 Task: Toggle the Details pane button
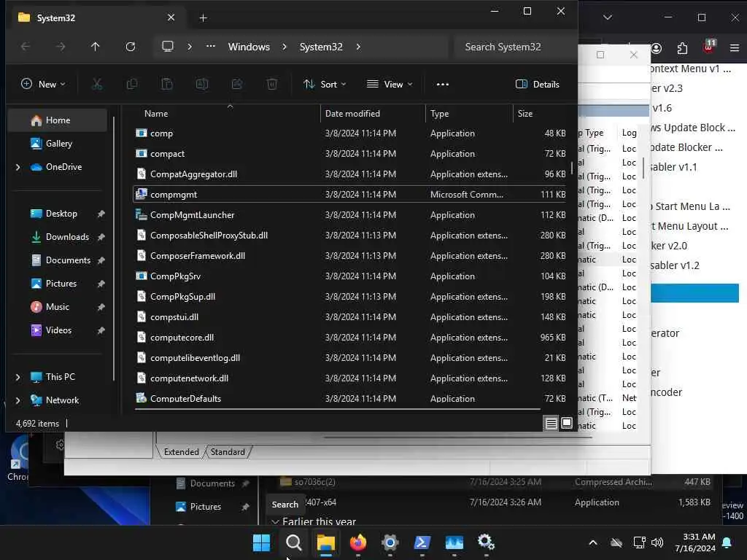pyautogui.click(x=538, y=85)
